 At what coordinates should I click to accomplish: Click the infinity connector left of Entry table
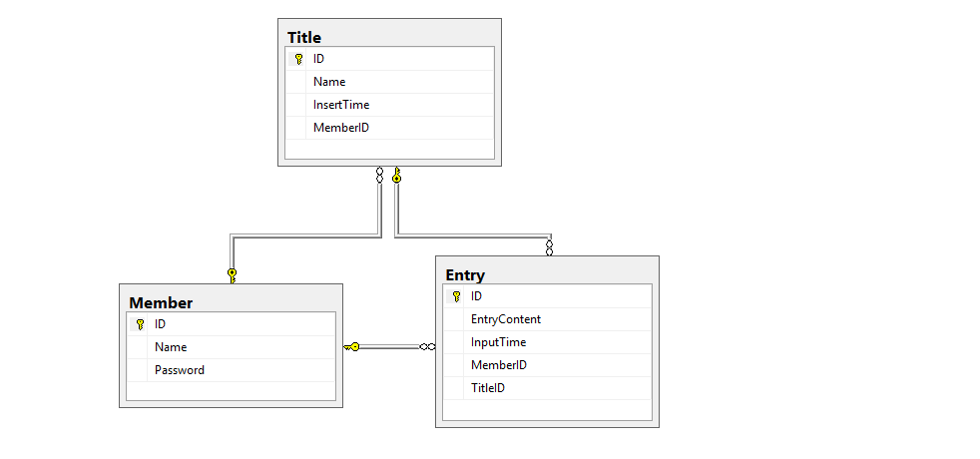[x=427, y=346]
